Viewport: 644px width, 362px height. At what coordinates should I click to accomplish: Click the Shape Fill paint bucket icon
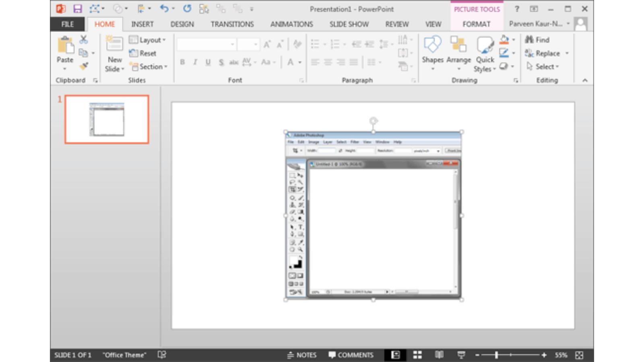click(x=504, y=39)
